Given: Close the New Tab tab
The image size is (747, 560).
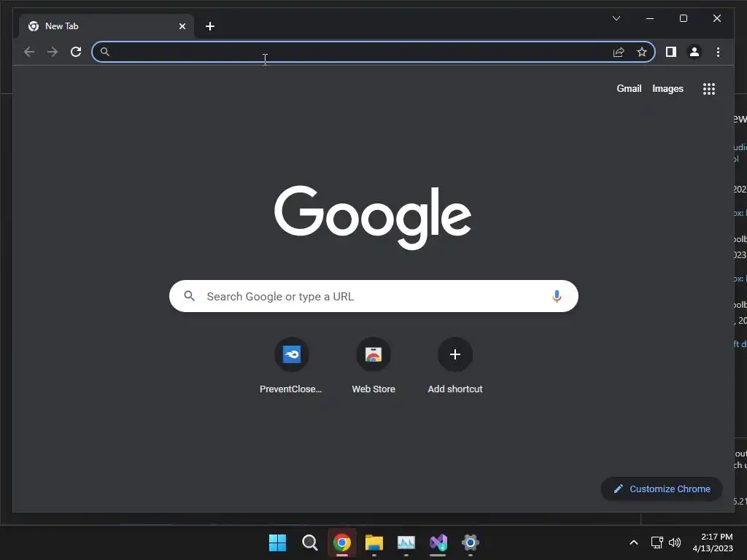Looking at the screenshot, I should [x=182, y=26].
